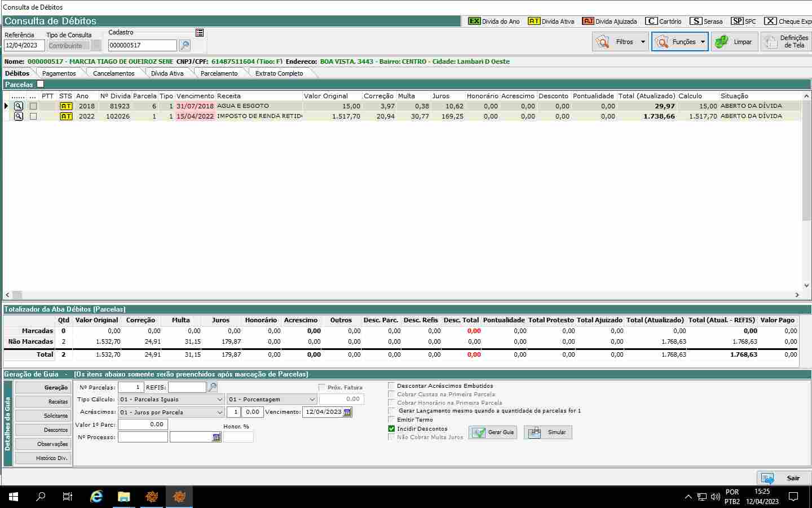The image size is (812, 508).
Task: Click the magnifier icon beside Cadastro field
Action: [x=184, y=45]
